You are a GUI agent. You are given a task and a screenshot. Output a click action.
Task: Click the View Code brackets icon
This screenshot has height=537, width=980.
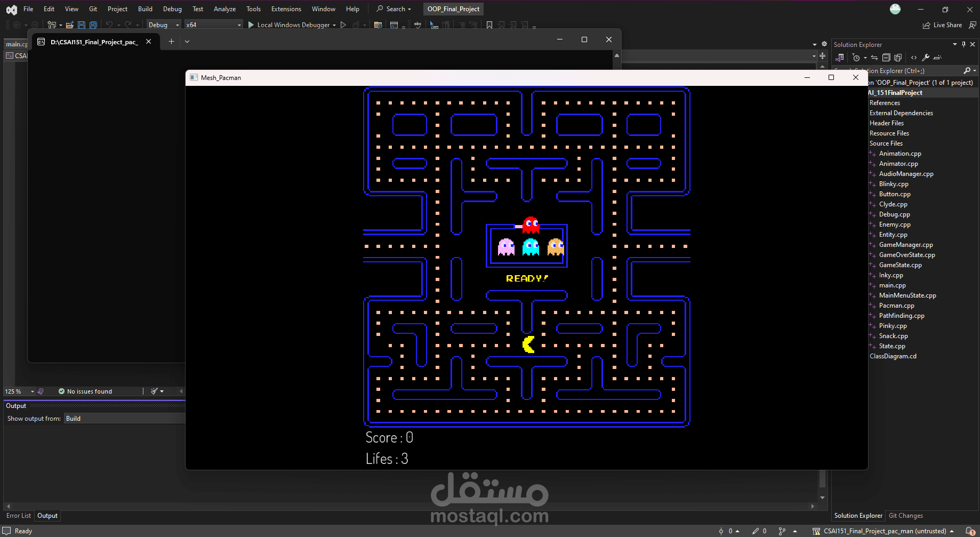pos(914,58)
